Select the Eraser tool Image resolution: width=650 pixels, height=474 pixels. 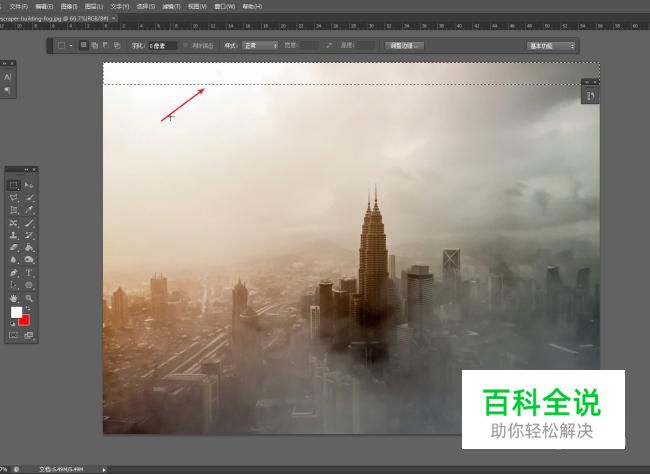click(14, 248)
